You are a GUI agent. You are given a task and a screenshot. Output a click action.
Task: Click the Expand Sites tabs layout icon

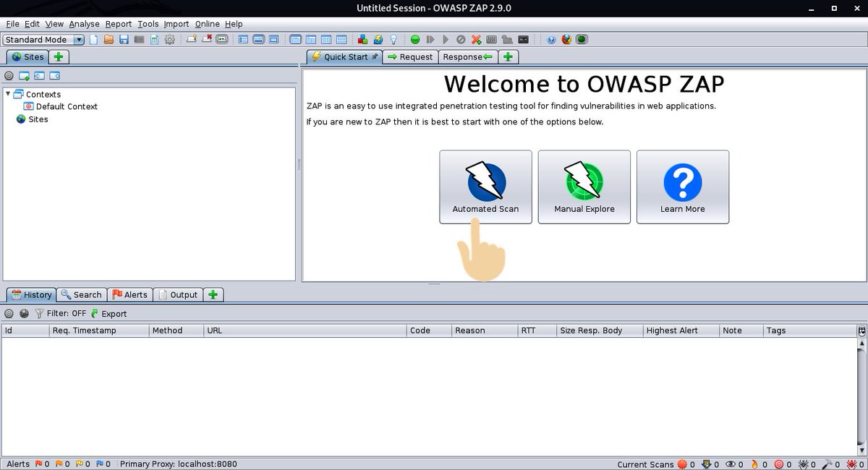(242, 40)
